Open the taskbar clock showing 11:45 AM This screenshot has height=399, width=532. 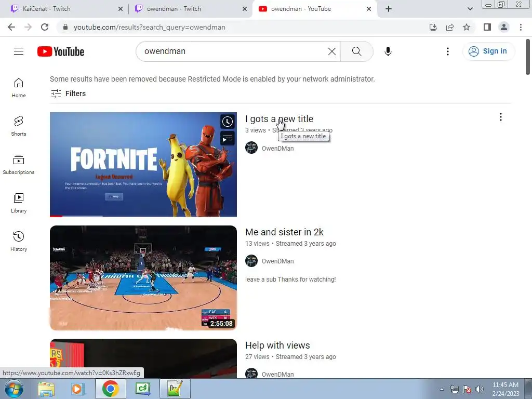click(506, 389)
